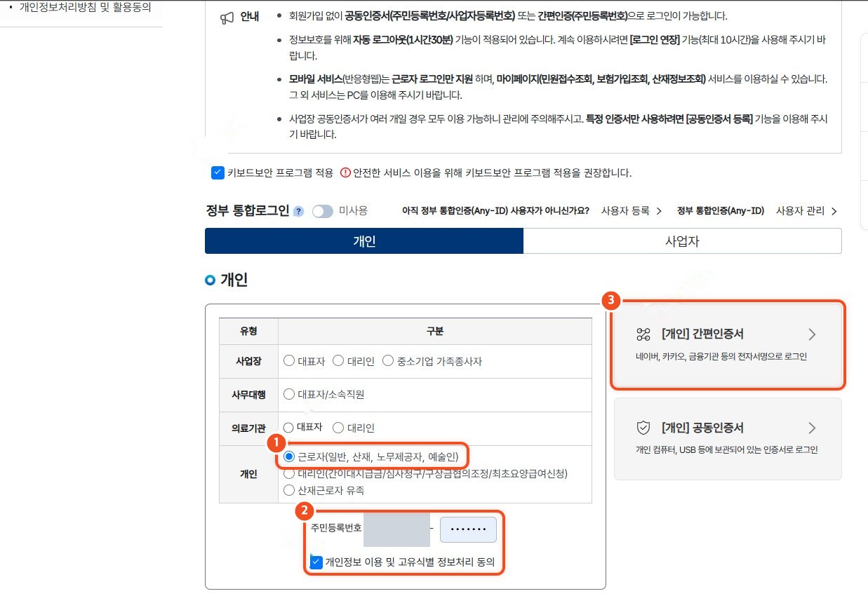Open 개인정보처리방침 및 활용동의 sidebar item
This screenshot has width=868, height=610.
tap(86, 8)
